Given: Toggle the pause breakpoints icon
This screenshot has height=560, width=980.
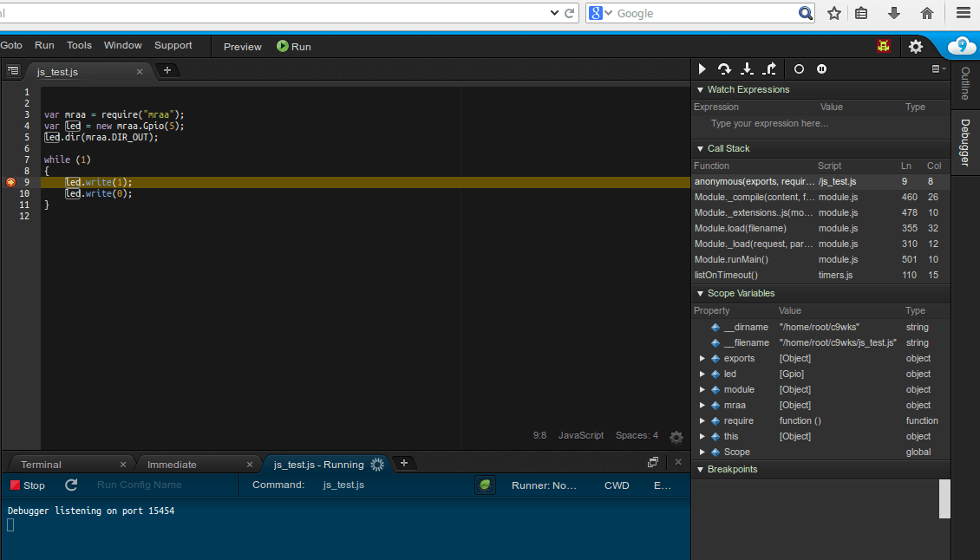Looking at the screenshot, I should [x=821, y=69].
